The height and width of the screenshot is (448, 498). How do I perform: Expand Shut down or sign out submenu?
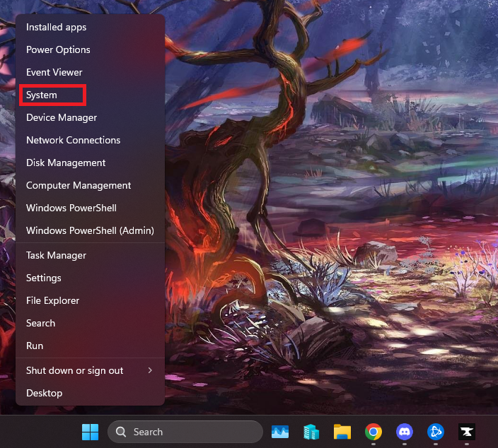click(x=91, y=370)
